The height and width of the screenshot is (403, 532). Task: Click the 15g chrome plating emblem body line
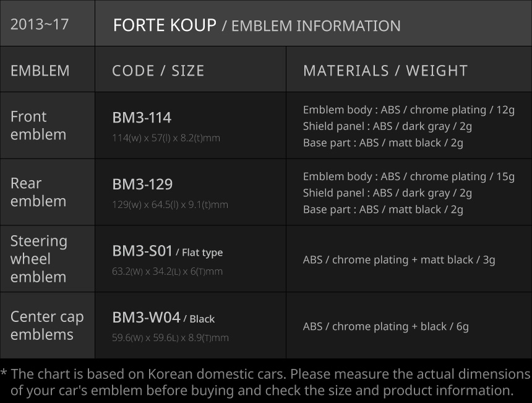(408, 176)
